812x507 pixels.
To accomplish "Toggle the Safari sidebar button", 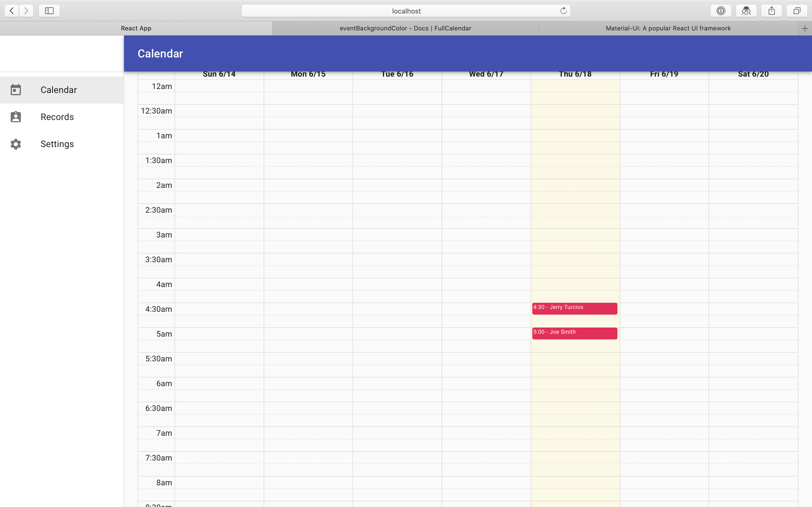I will [x=49, y=11].
